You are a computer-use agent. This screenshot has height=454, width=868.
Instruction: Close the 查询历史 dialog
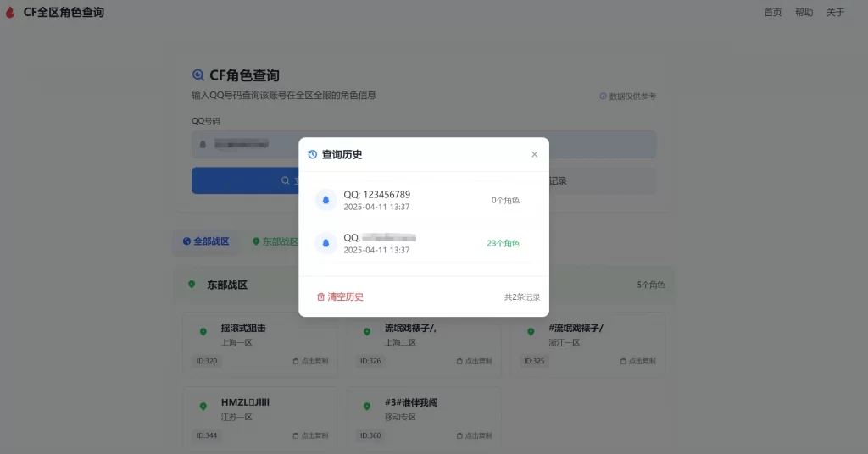(x=534, y=154)
